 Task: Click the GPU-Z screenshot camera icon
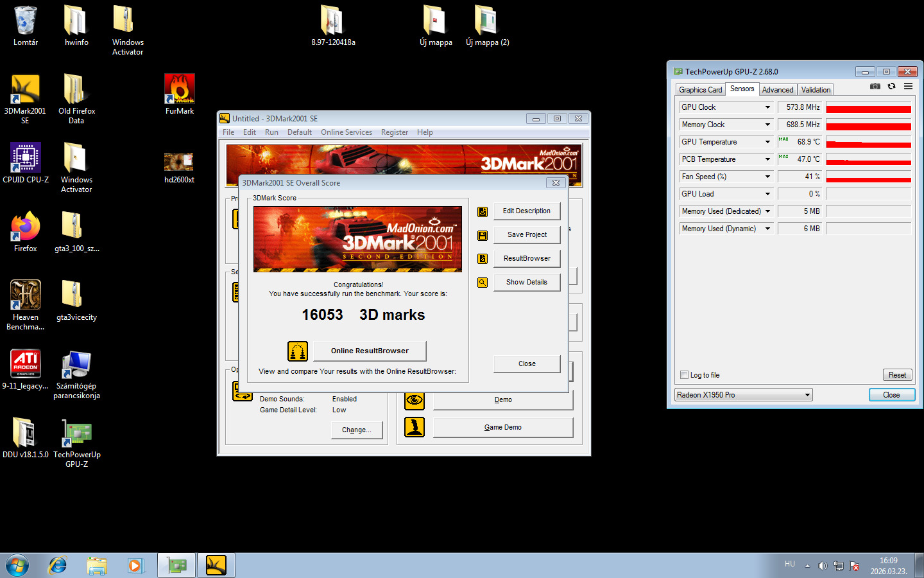coord(875,86)
